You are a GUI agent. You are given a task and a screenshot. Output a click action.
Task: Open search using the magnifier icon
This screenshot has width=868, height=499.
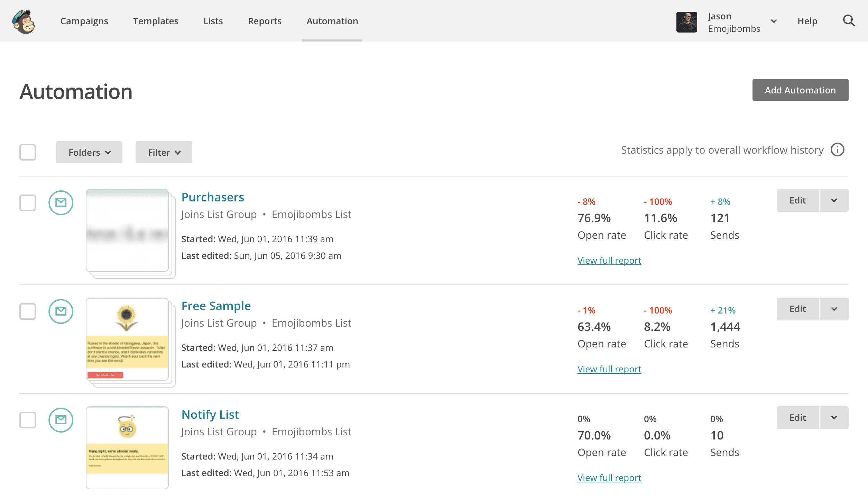point(849,21)
